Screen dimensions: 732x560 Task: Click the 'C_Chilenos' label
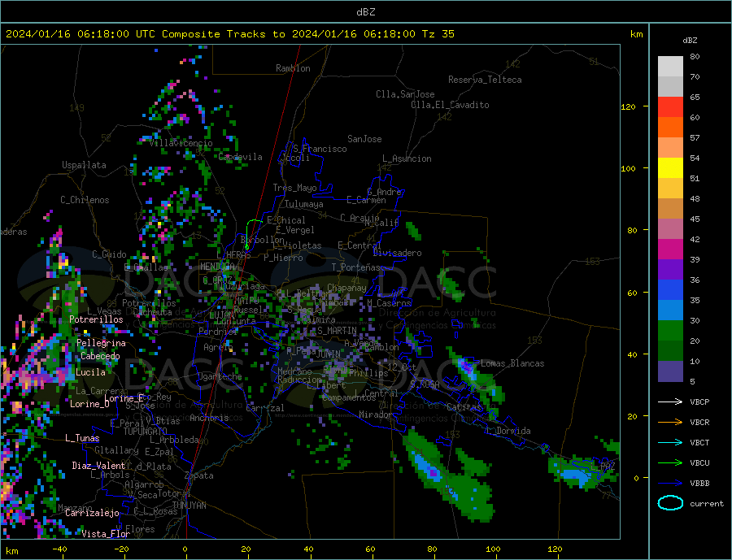(85, 200)
